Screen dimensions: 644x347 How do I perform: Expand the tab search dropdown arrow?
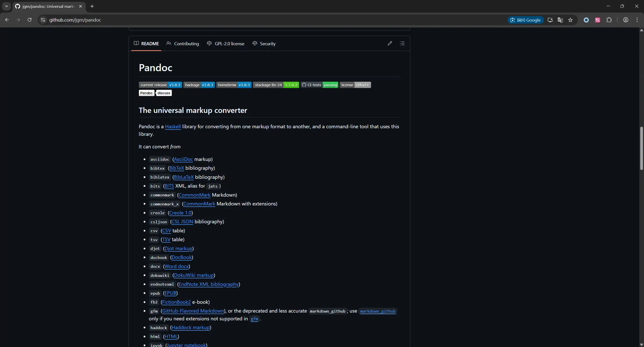point(7,6)
